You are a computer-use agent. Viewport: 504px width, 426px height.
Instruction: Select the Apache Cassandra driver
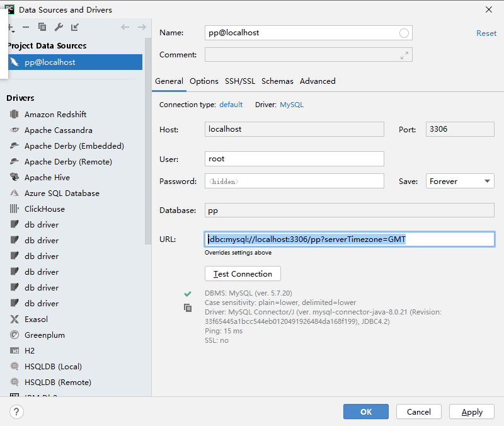coord(59,130)
